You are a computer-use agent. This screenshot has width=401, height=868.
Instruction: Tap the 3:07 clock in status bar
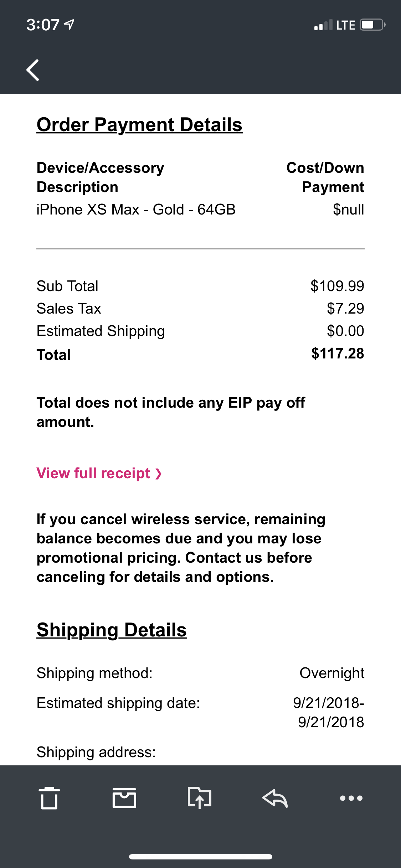(x=42, y=25)
